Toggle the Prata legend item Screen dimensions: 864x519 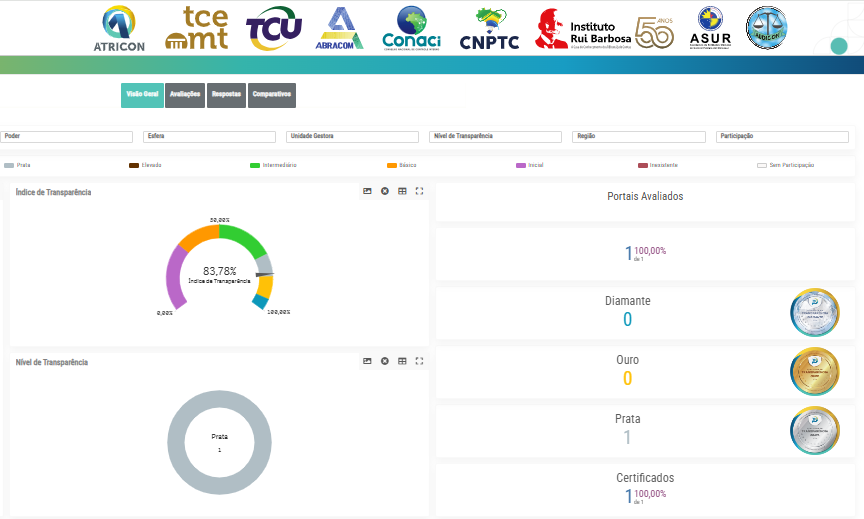click(x=18, y=165)
